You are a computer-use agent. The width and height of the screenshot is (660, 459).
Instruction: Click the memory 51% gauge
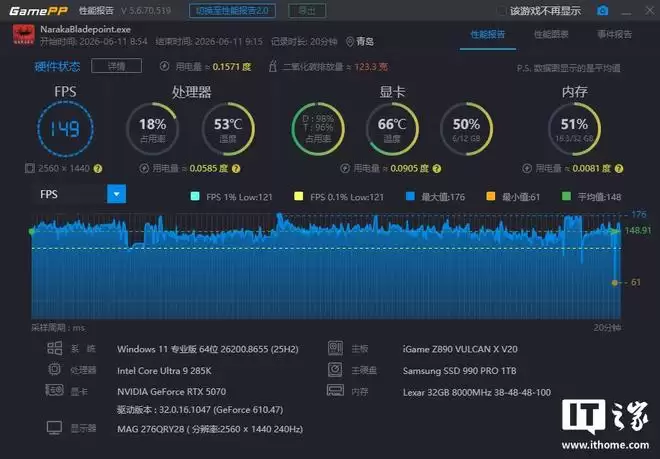coord(574,128)
